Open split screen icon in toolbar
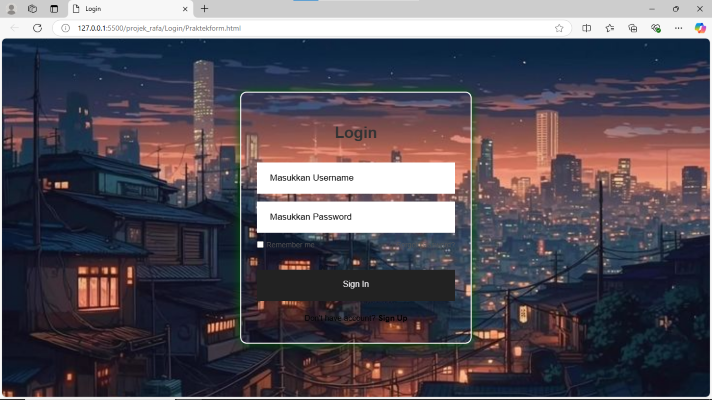Image resolution: width=712 pixels, height=400 pixels. (587, 28)
